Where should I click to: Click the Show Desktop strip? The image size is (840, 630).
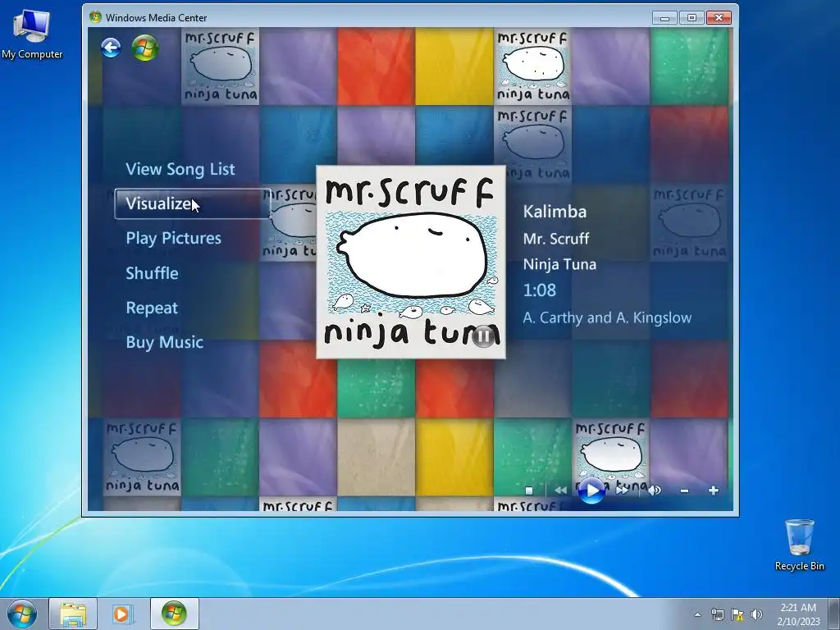pyautogui.click(x=834, y=614)
